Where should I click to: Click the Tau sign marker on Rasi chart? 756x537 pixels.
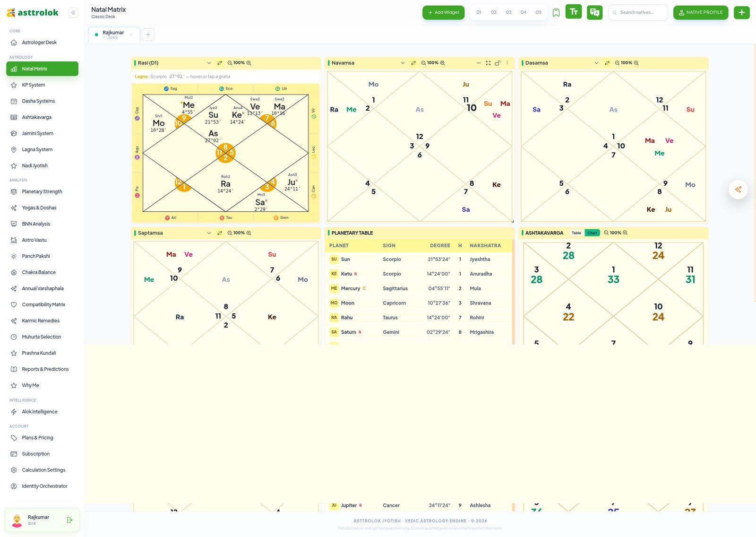pyautogui.click(x=226, y=218)
